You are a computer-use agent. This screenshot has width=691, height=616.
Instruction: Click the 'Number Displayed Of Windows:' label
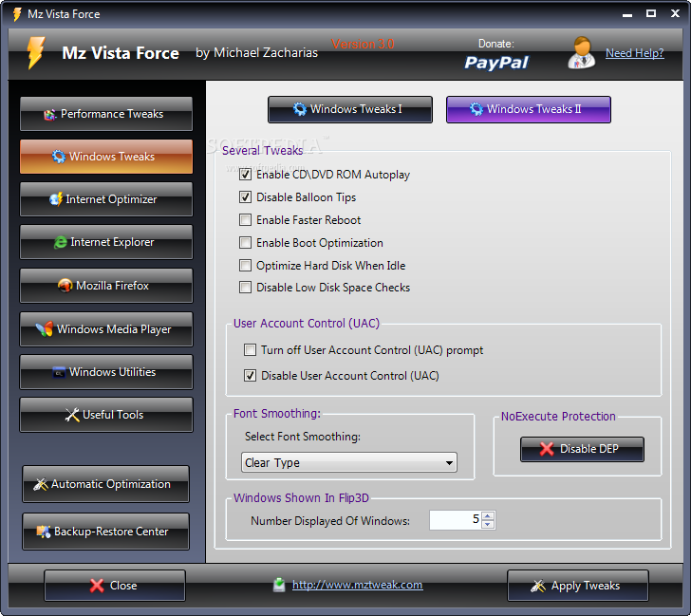click(330, 521)
